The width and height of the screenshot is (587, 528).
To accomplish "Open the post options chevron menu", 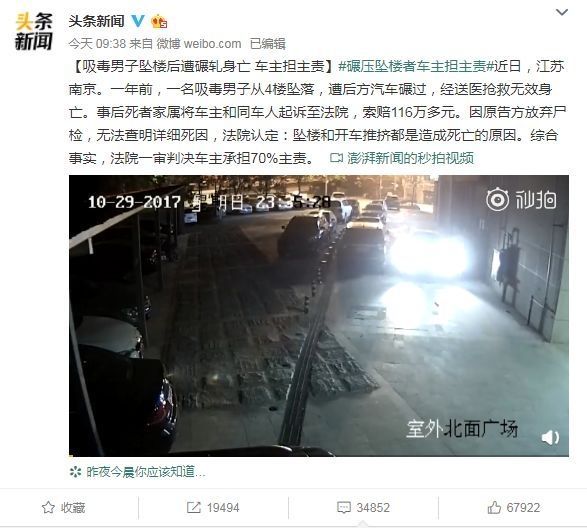I will [562, 12].
